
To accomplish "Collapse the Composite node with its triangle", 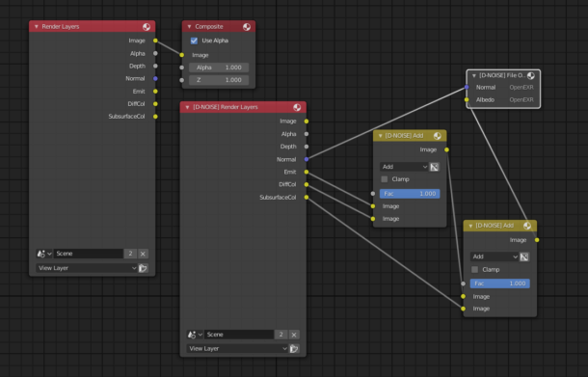I will coord(189,27).
